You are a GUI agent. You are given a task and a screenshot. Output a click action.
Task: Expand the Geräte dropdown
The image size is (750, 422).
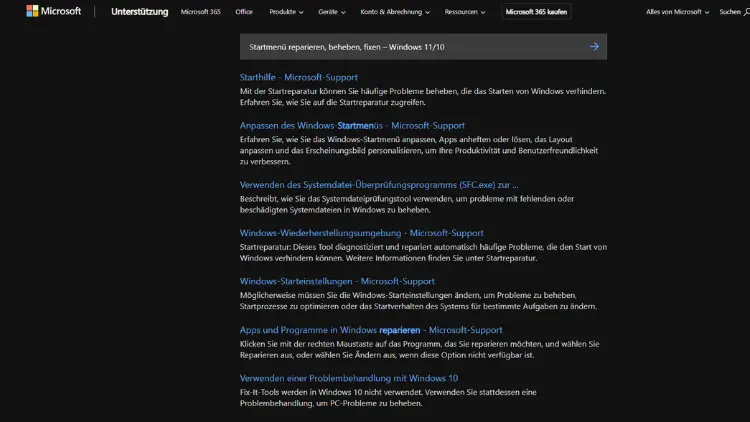[331, 12]
